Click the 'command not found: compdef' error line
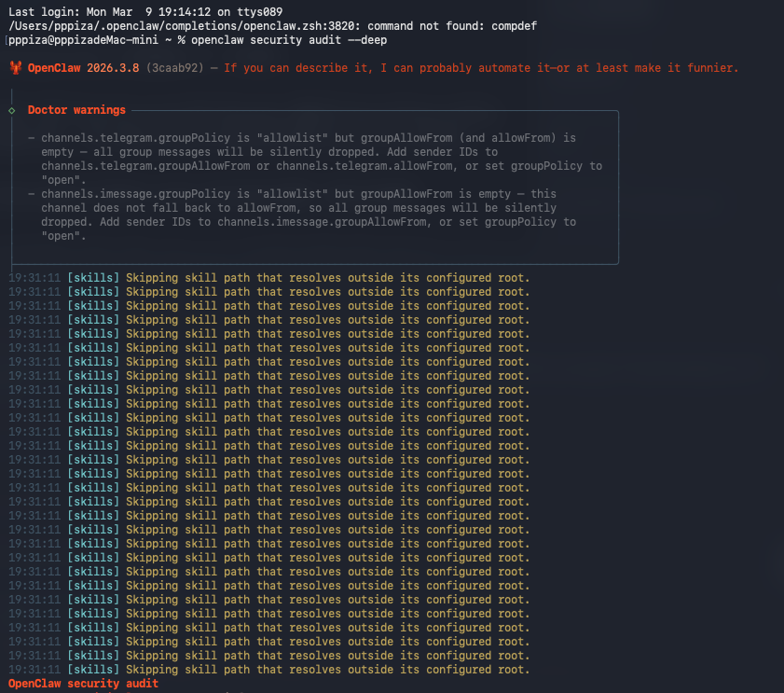 click(272, 26)
